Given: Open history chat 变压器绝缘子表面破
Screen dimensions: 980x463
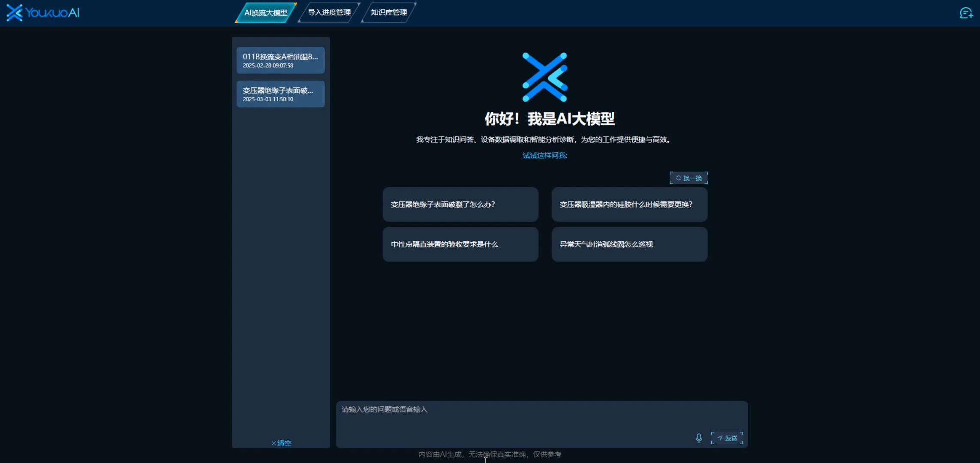Looking at the screenshot, I should coord(280,94).
